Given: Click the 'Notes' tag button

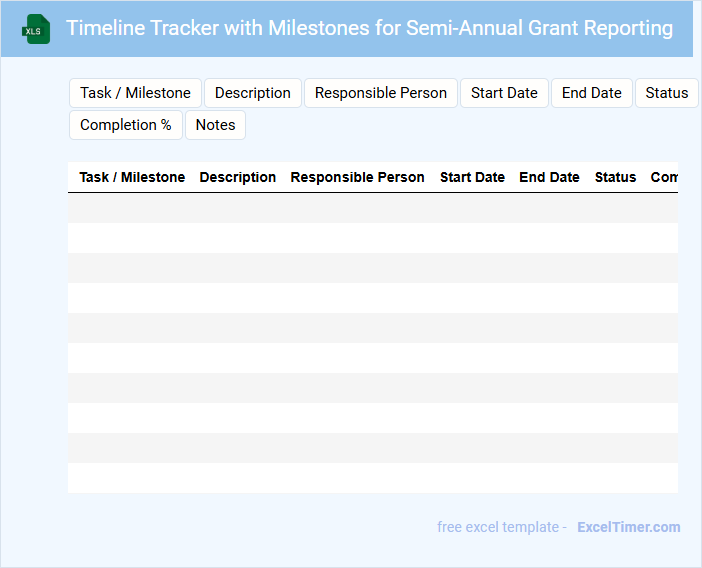Looking at the screenshot, I should pyautogui.click(x=215, y=125).
